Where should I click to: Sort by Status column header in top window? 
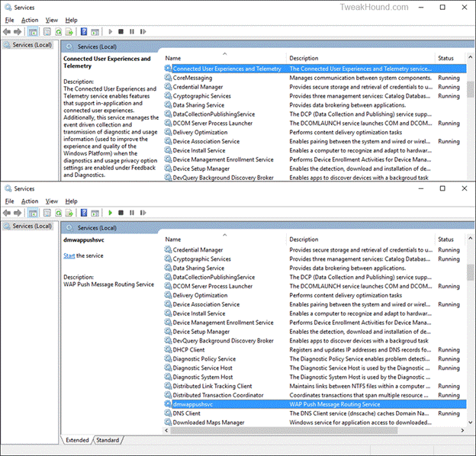[450, 58]
